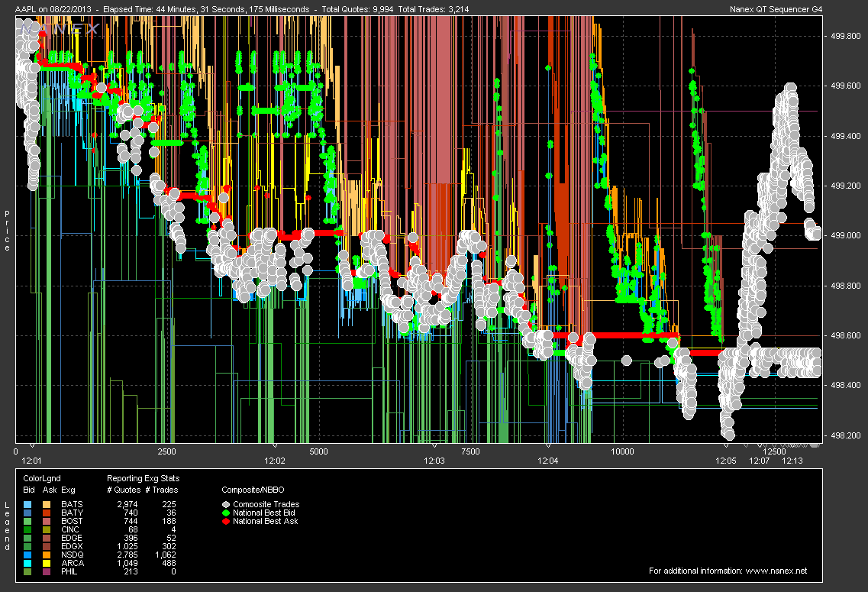Click the 498.600 price axis label
The width and height of the screenshot is (868, 592).
(846, 335)
